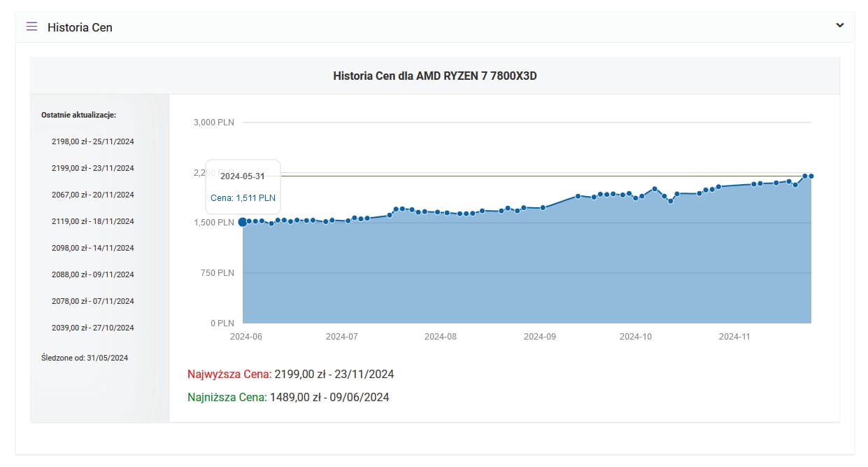The width and height of the screenshot is (868, 467).
Task: Click the Najwyższa Cena red label
Action: 229,374
